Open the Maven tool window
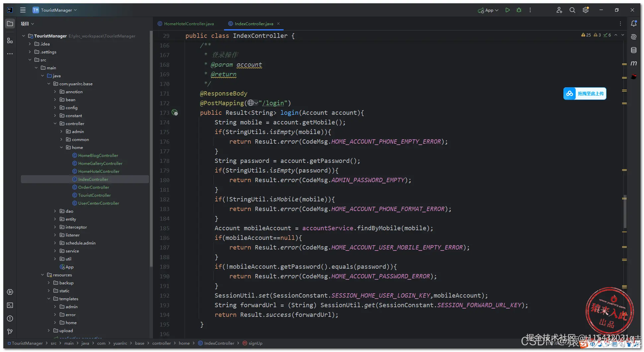The height and width of the screenshot is (352, 644). point(634,63)
